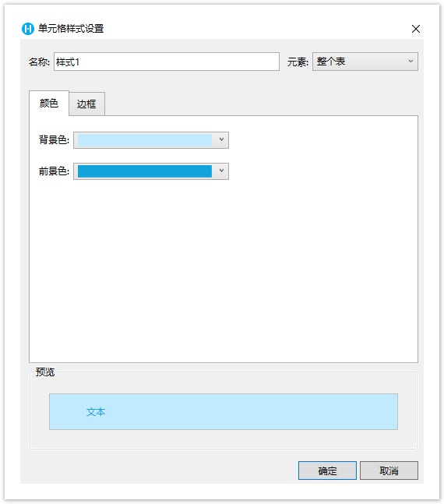Click the 元素 label text
This screenshot has height=504, width=444.
click(x=298, y=62)
